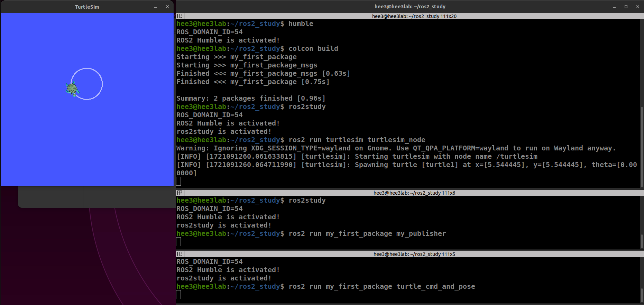The width and height of the screenshot is (644, 305).
Task: Click 'ros2 run my_first_package turtle_cmd_and_pose' command
Action: click(x=382, y=286)
